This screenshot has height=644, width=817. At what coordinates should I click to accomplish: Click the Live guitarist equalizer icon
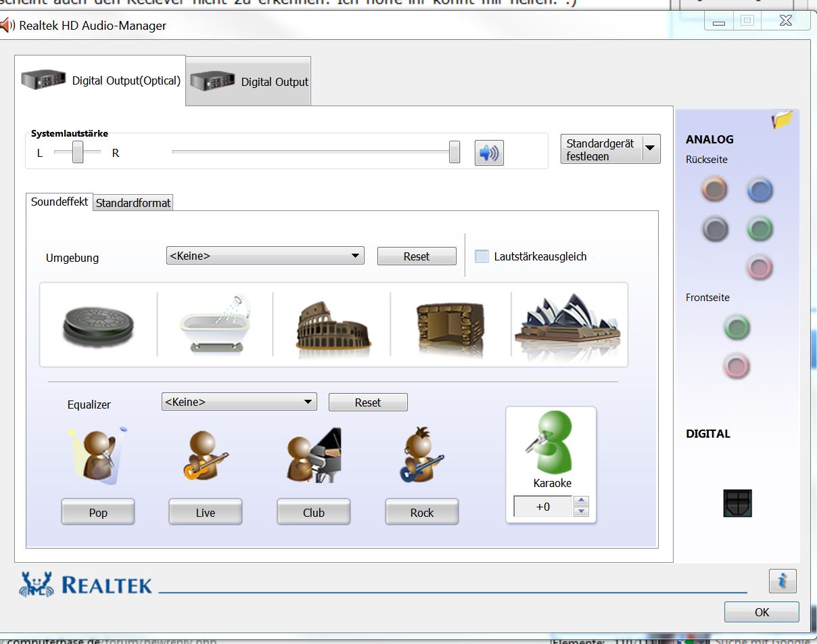pos(205,456)
